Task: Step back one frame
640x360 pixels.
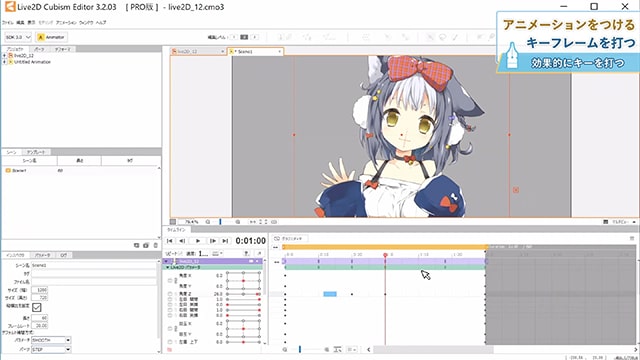Action: [182, 241]
